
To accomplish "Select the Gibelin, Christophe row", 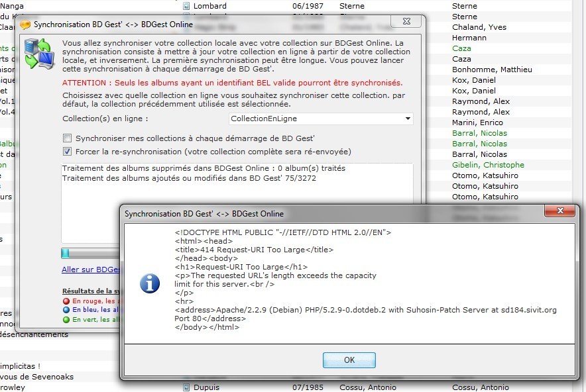I will tap(488, 165).
